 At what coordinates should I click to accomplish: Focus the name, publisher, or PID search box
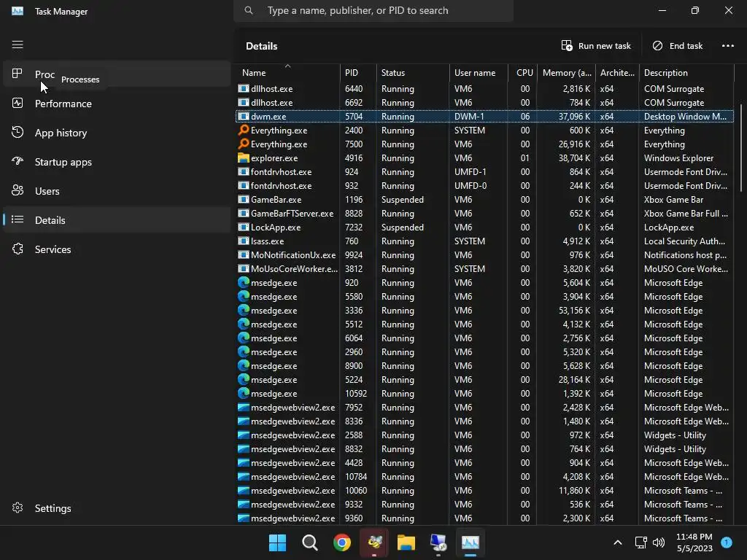[x=373, y=10]
